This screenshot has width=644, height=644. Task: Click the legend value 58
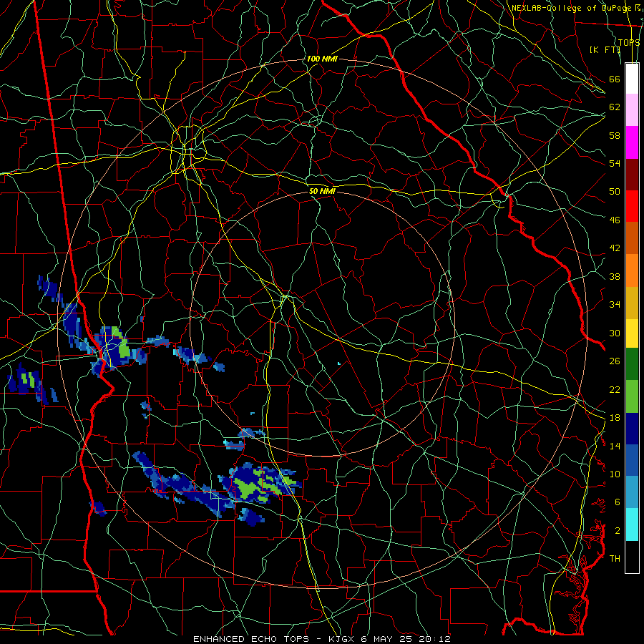pos(615,135)
